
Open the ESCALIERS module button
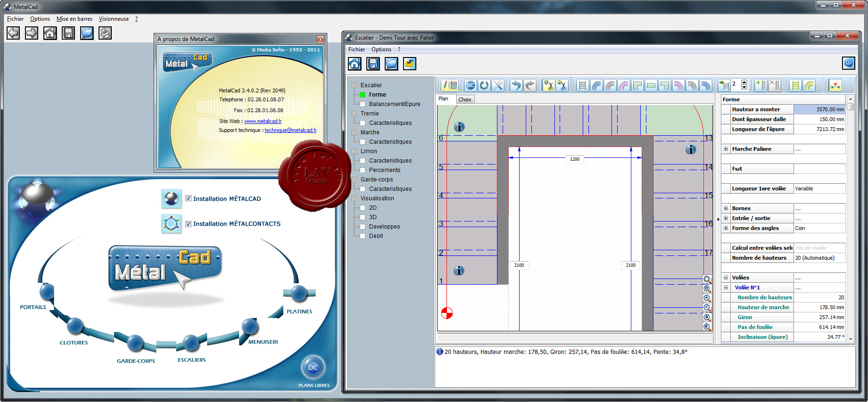tap(190, 343)
